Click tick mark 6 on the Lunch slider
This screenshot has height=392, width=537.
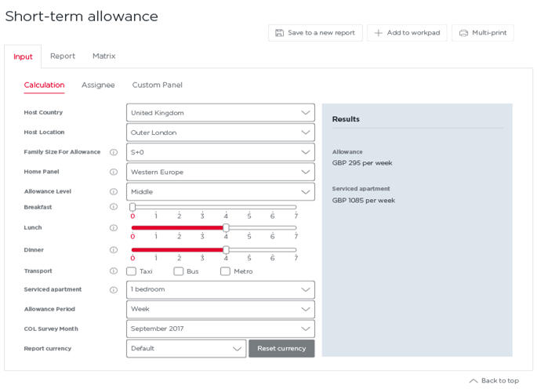pos(272,236)
